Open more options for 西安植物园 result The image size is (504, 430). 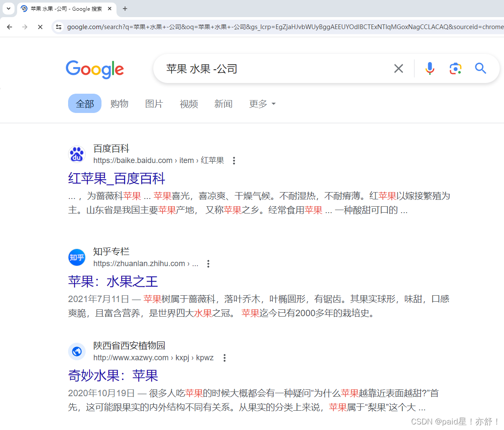click(224, 358)
